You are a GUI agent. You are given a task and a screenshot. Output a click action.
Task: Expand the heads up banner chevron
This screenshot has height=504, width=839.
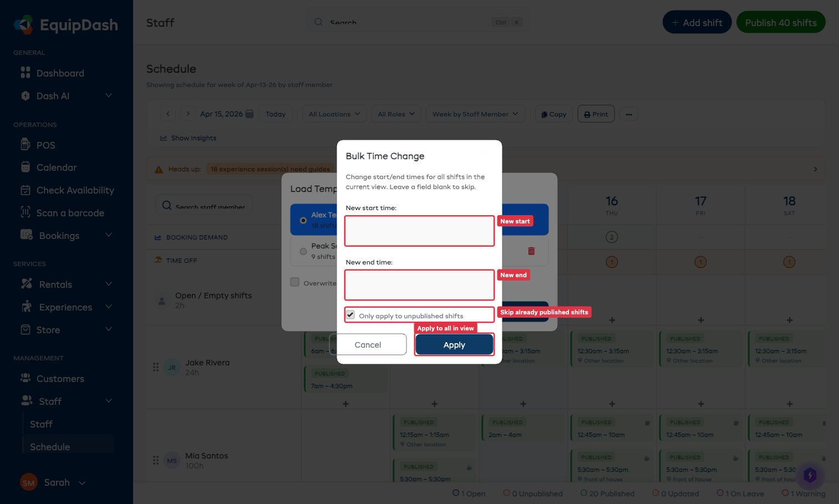pos(815,169)
